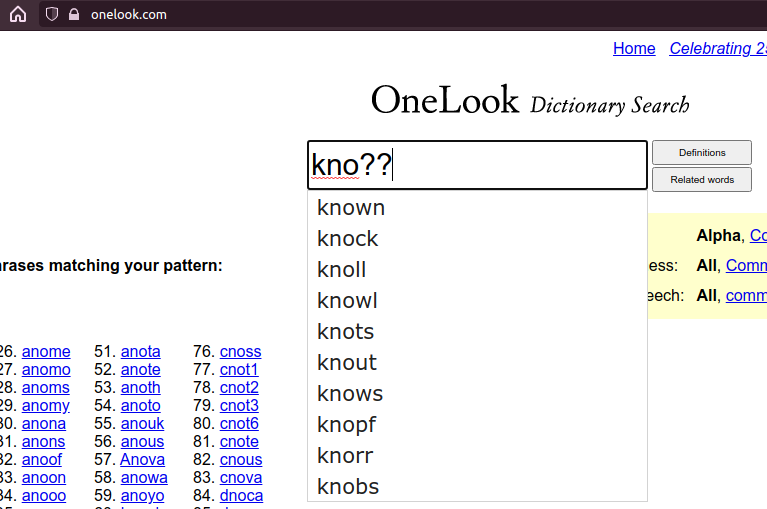Open the Celebrating anniversary link
Image resolution: width=767 pixels, height=509 pixels.
(x=718, y=48)
